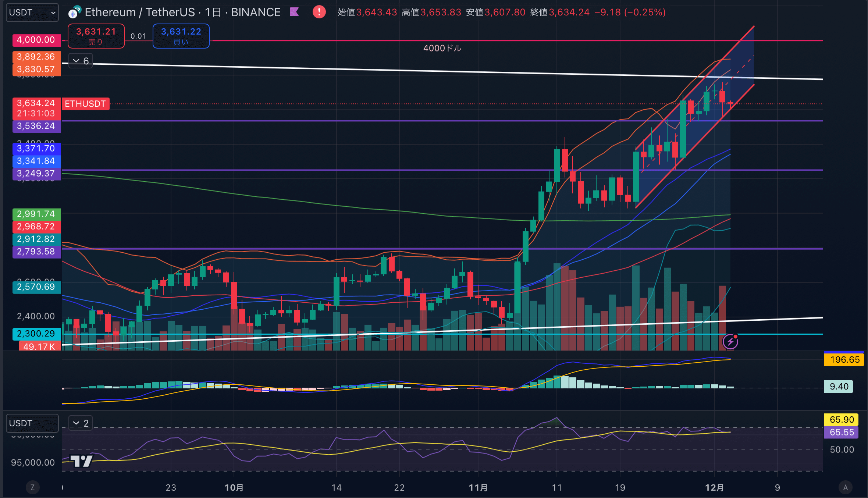868x498 pixels.
Task: Click the 3,249.37 purple price label
Action: [37, 174]
